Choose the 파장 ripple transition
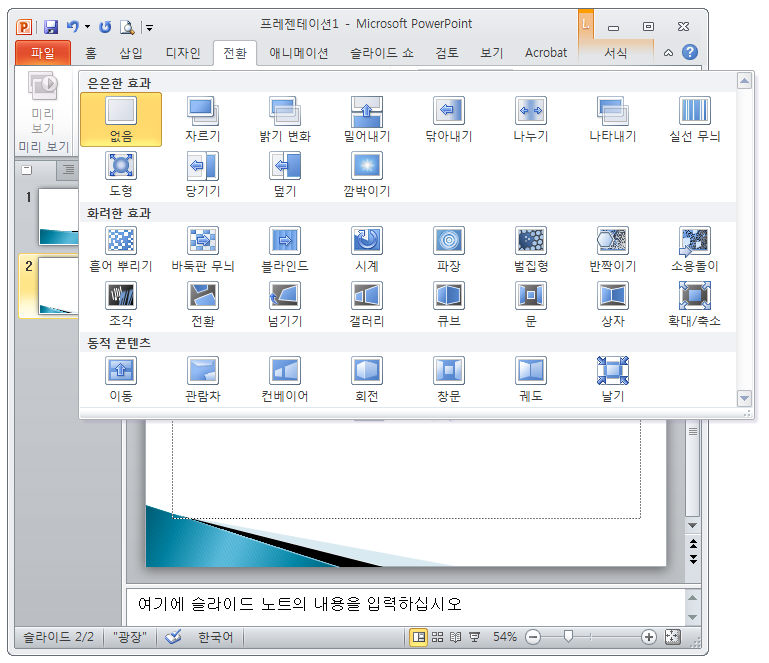The width and height of the screenshot is (769, 663). click(x=449, y=250)
